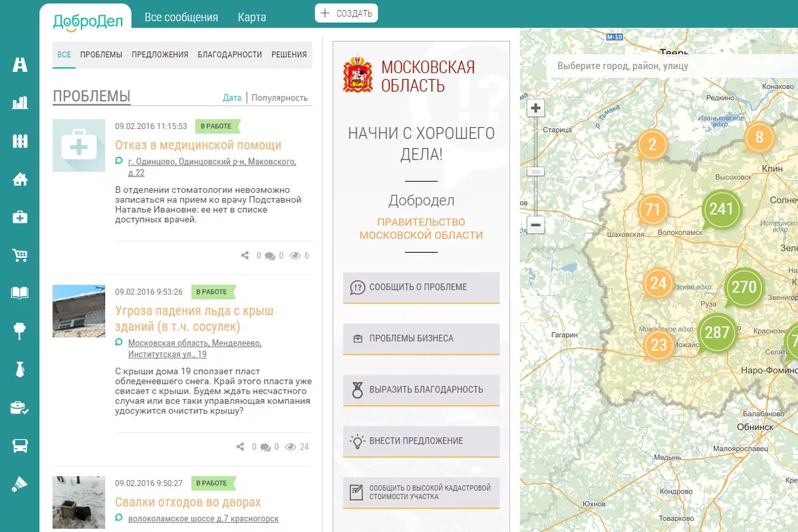Sort problems by Дата
The image size is (798, 532).
232,97
